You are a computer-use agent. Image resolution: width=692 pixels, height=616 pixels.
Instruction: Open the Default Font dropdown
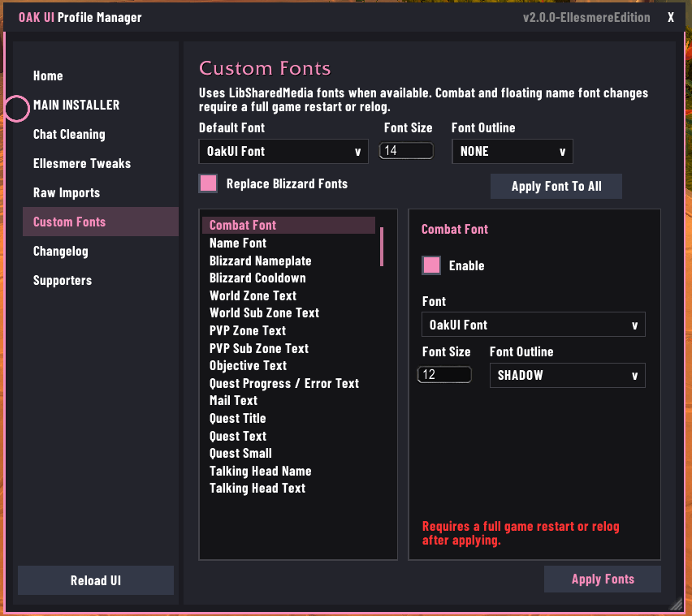point(283,151)
